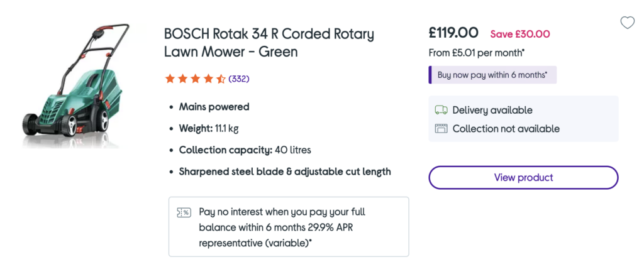Click the Collection not available text
The width and height of the screenshot is (644, 274).
pos(506,129)
